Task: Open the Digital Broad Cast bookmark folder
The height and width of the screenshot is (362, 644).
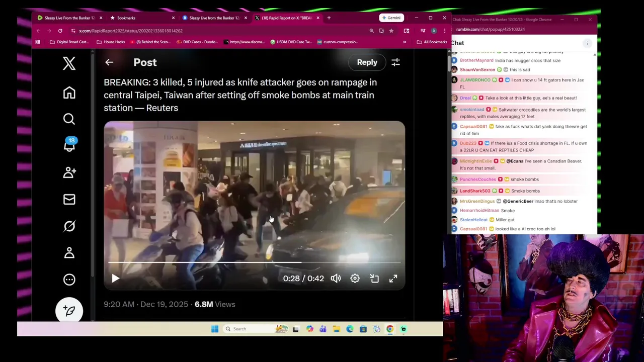Action: click(x=69, y=42)
